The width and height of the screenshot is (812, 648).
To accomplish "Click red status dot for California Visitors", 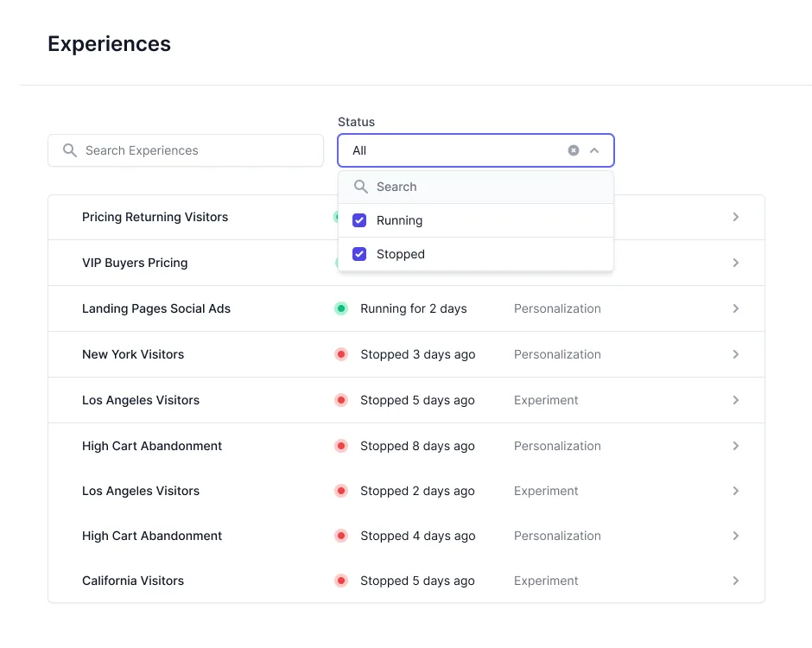I will pos(341,581).
